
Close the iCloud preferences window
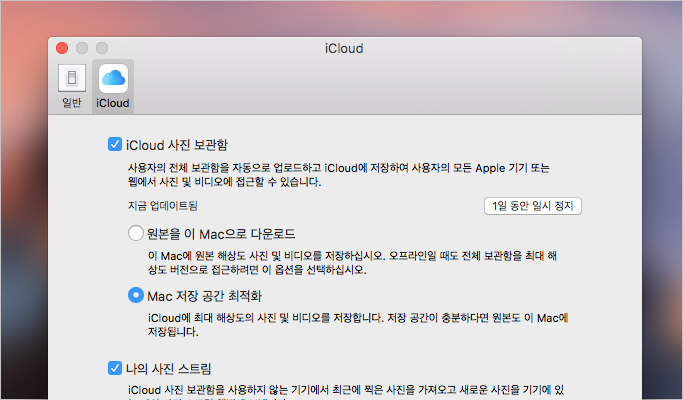[x=62, y=48]
